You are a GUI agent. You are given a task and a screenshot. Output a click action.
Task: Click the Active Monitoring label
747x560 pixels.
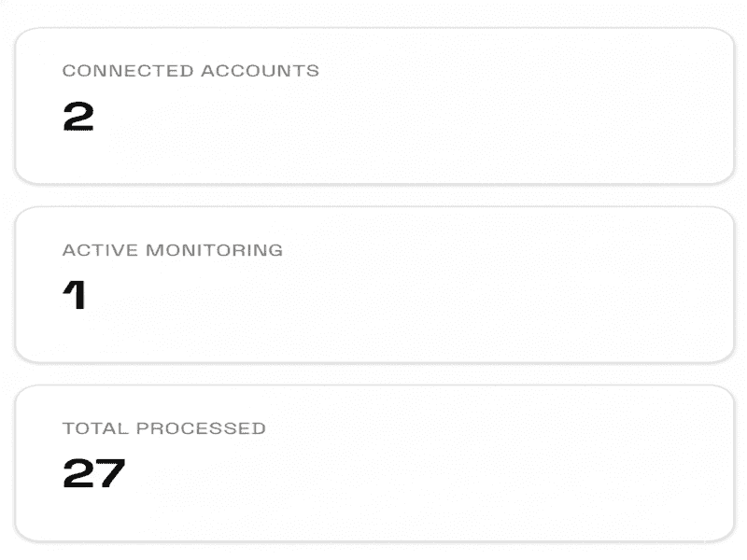click(x=173, y=249)
